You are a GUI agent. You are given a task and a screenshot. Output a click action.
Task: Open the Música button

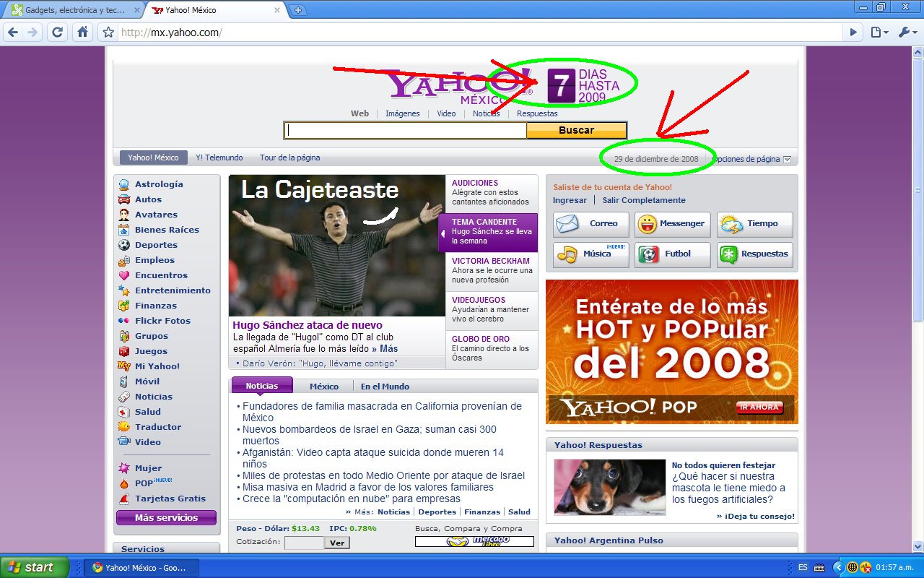pos(590,254)
